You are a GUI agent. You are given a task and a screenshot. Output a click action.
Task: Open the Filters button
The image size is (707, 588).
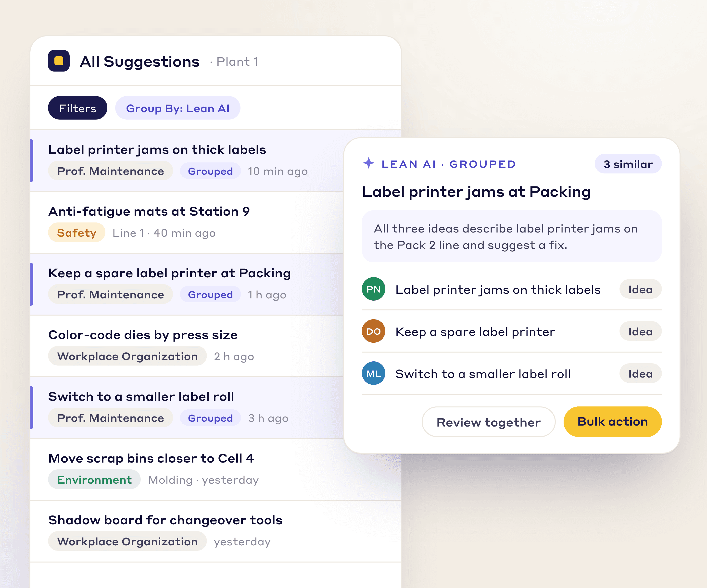[x=78, y=108]
